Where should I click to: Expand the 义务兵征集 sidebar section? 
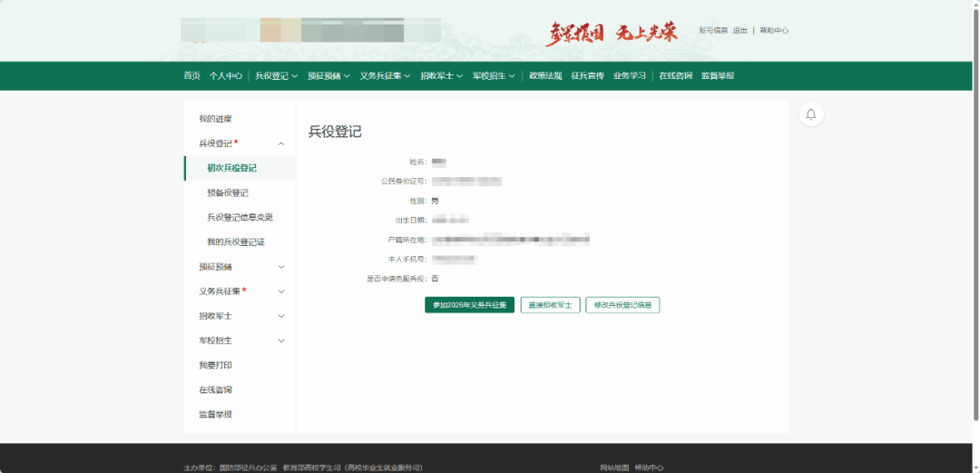[281, 291]
